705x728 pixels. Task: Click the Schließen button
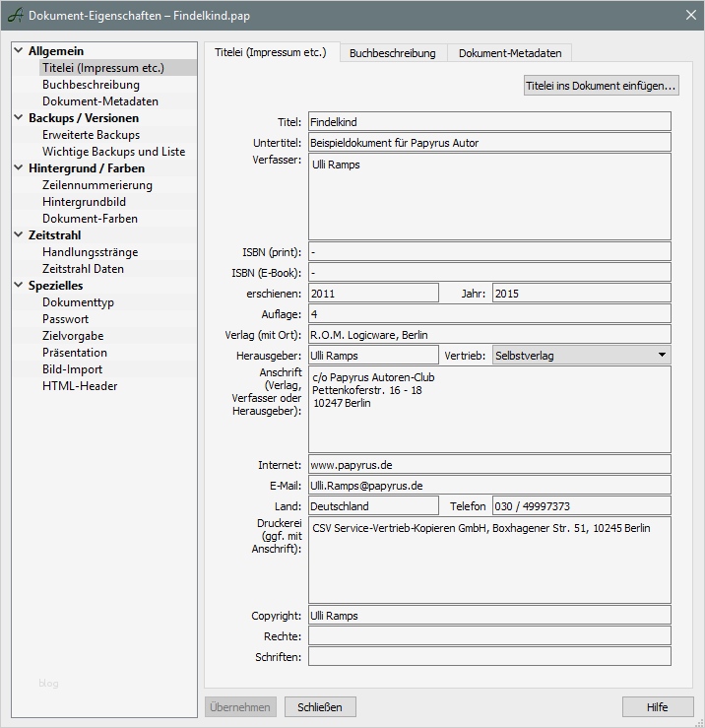click(x=320, y=706)
